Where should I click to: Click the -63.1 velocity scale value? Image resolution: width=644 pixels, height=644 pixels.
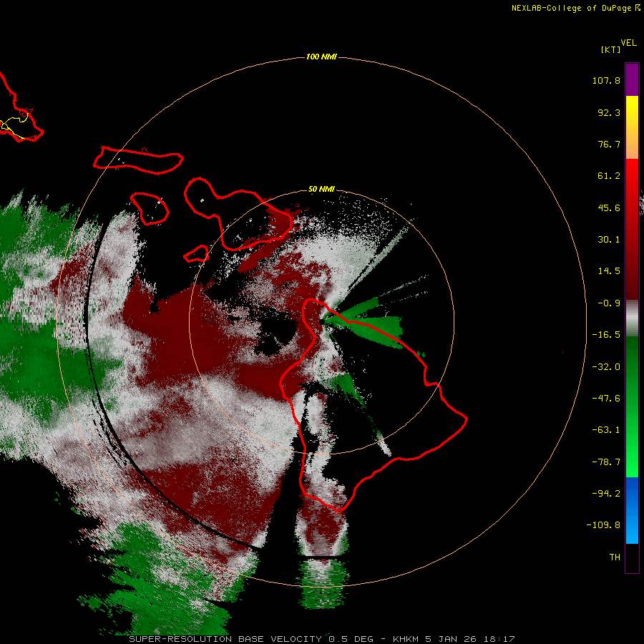tap(606, 430)
